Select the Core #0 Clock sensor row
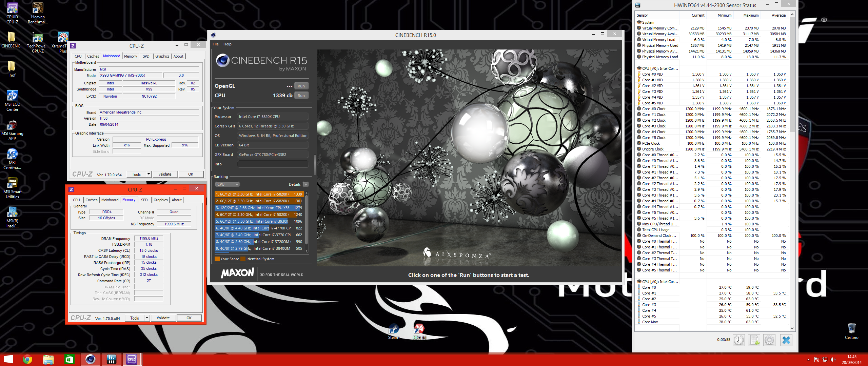Viewport: 868px width, 366px height. click(711, 109)
